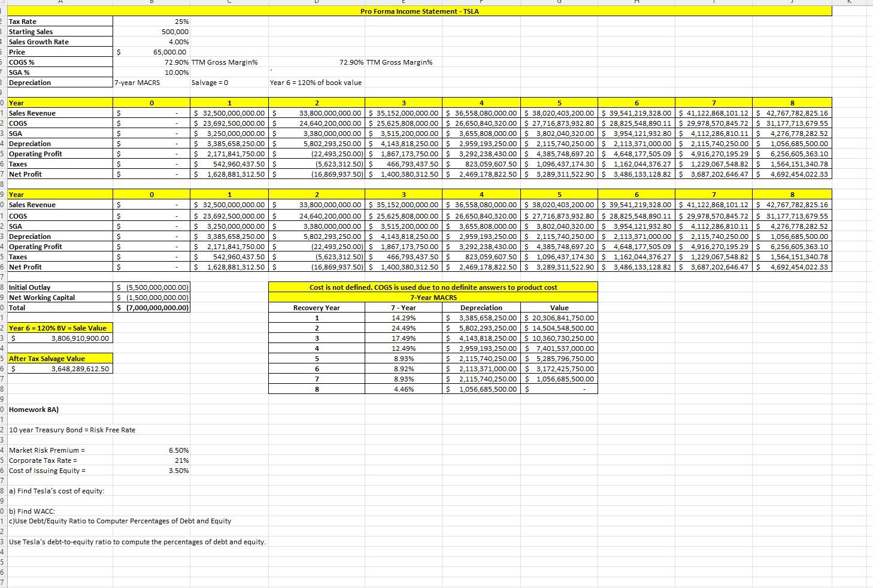Screen dimensions: 873x588
Task: Click 'Year 6 = 120% BV = Sale Value' header
Action: point(60,328)
